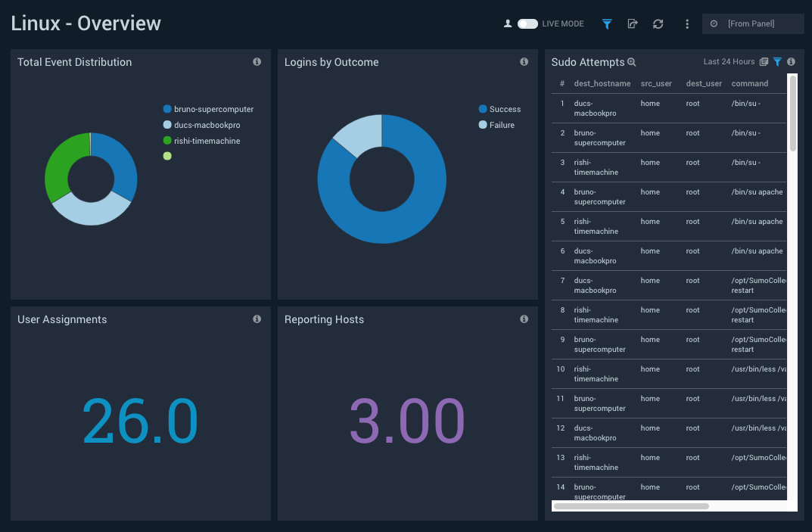Open the three-dot options menu
This screenshot has height=532, width=812.
tap(686, 23)
